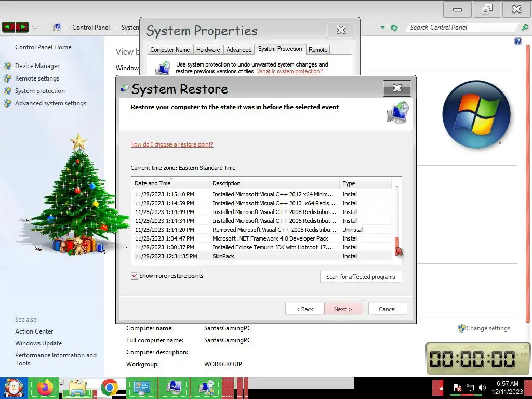The height and width of the screenshot is (399, 532).
Task: Select the SkinPack restore point row
Action: click(x=262, y=256)
